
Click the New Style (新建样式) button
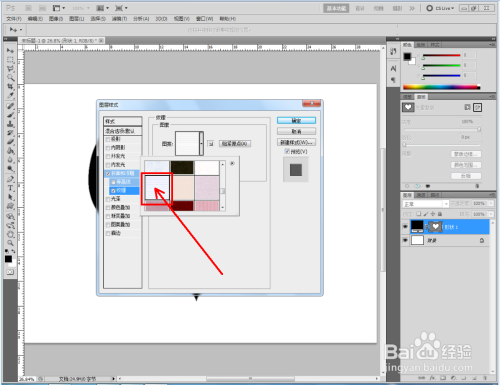pos(296,142)
